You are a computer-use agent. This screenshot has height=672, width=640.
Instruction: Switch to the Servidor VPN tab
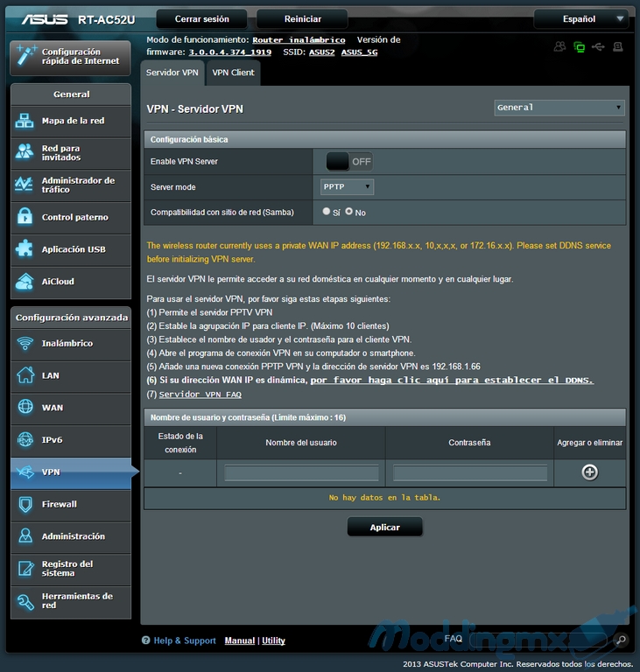(x=172, y=73)
